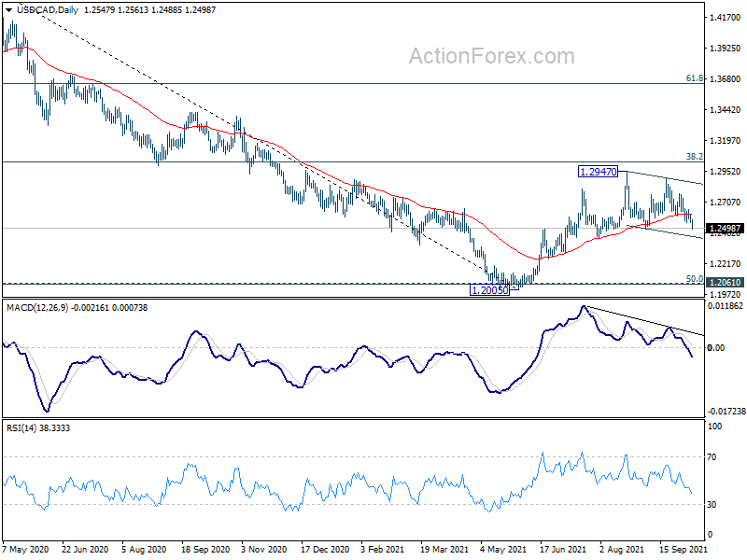
Task: Select the 5 Aug 2020 date label
Action: click(x=144, y=550)
